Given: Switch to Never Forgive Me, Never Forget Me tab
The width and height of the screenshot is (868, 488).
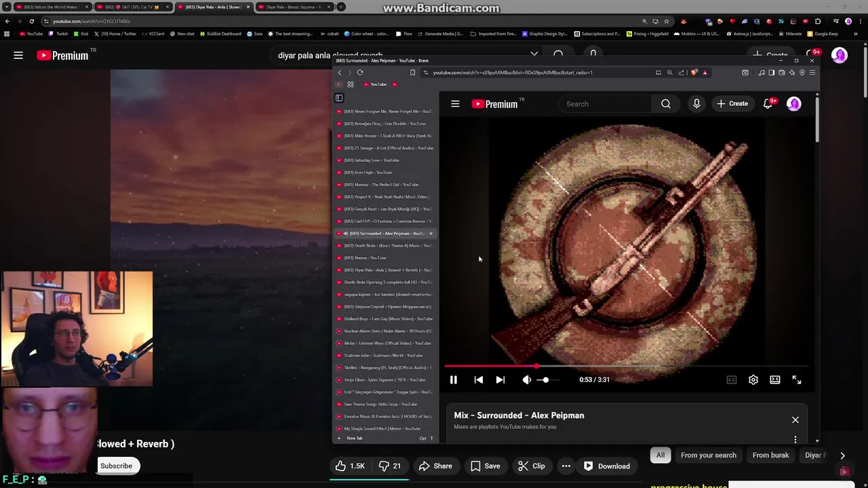Looking at the screenshot, I should coord(385,111).
